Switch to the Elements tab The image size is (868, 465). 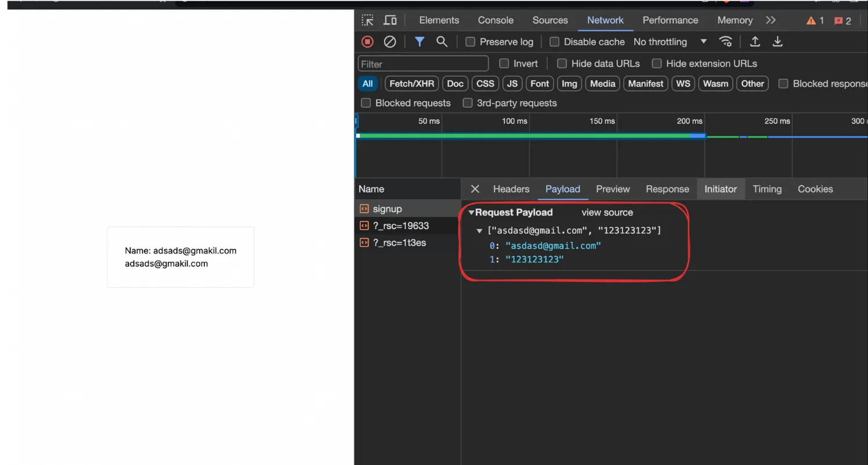click(x=439, y=20)
